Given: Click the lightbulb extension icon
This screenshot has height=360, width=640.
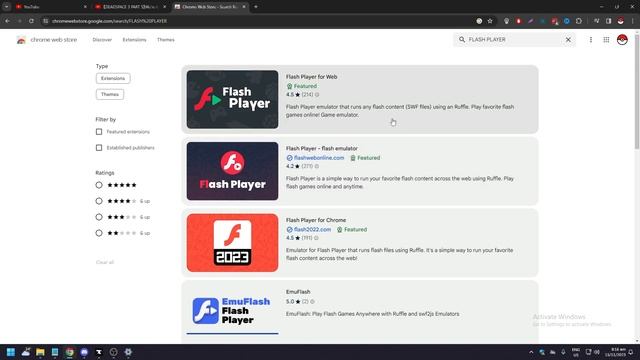Looking at the screenshot, I should tap(506, 21).
